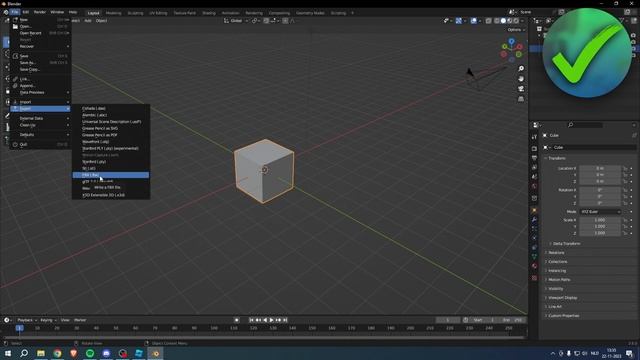This screenshot has height=360, width=640.
Task: Toggle camera view gizmo in viewport
Action: (521, 89)
